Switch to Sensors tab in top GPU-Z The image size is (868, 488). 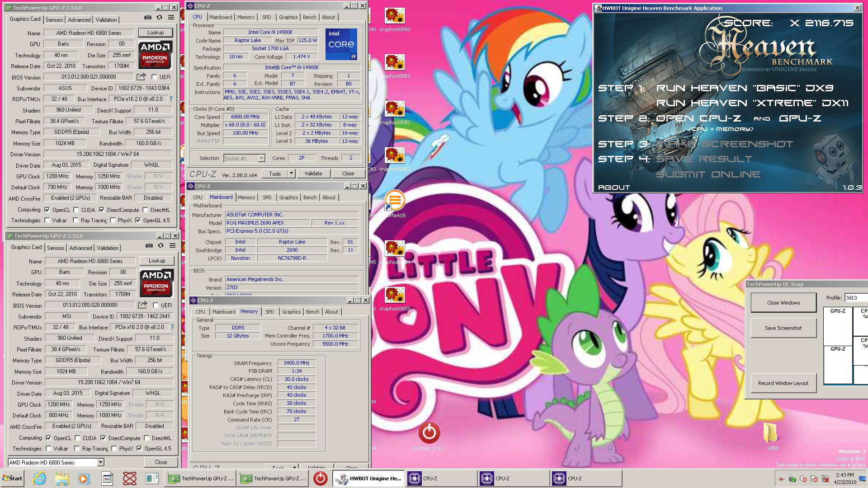click(54, 19)
